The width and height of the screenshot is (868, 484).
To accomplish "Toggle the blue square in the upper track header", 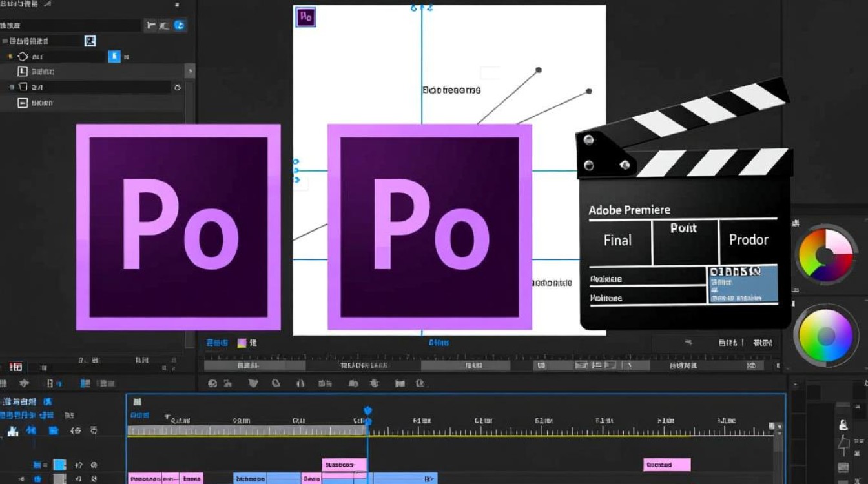I will [59, 465].
